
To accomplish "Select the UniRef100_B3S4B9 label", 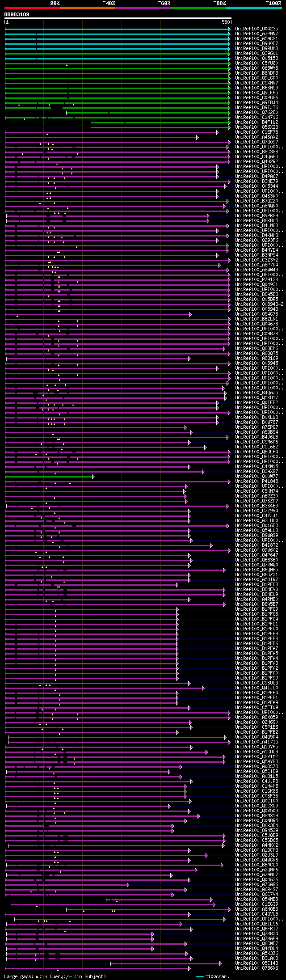I will [257, 506].
